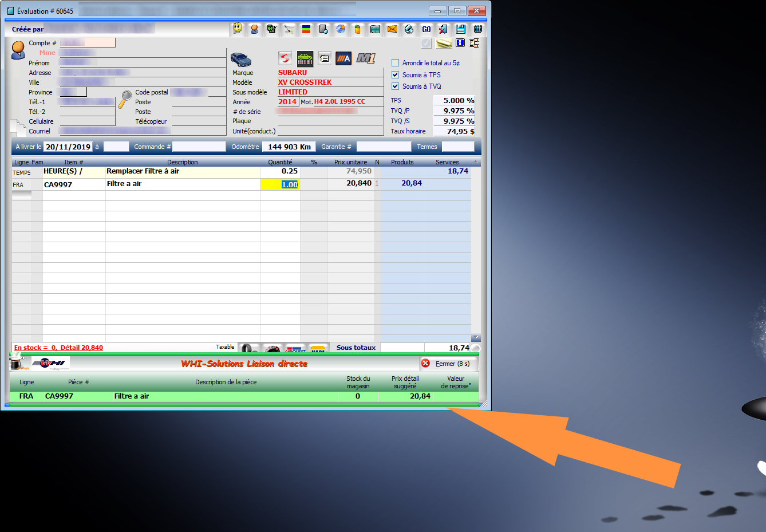Click the Odomètre field
The height and width of the screenshot is (532, 766).
(289, 147)
